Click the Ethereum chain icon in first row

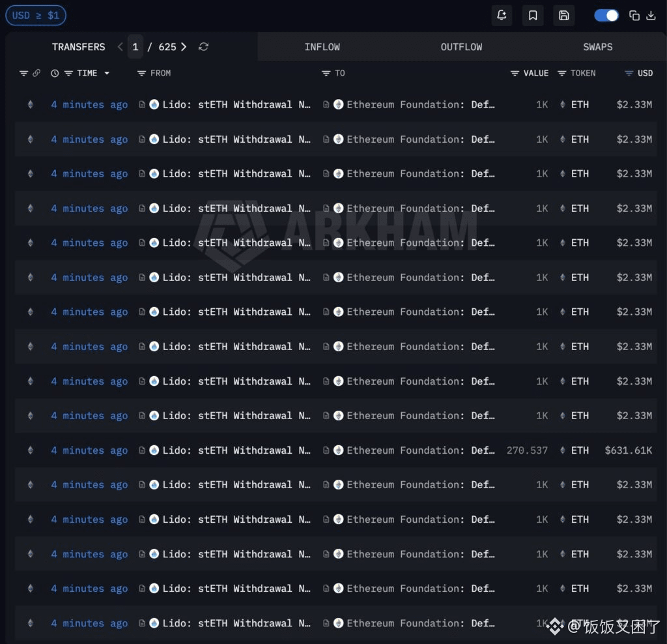[x=30, y=105]
